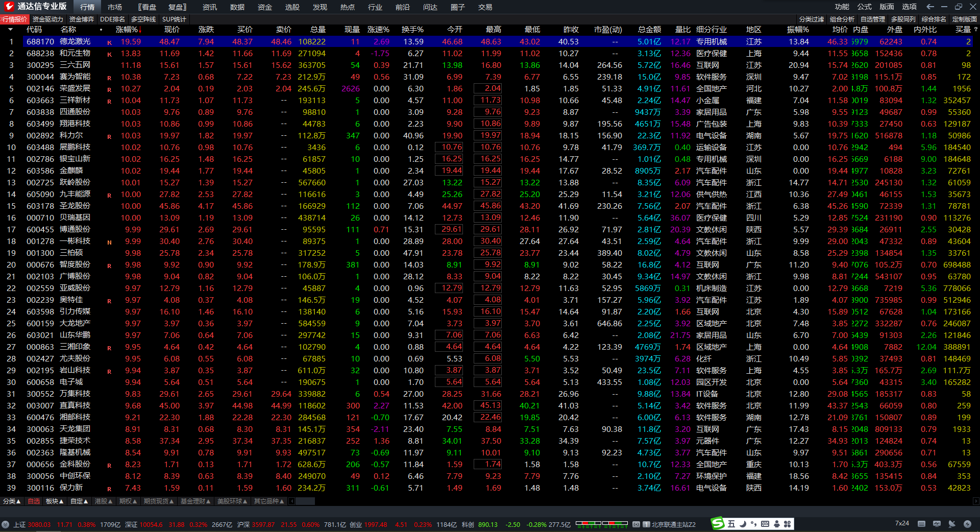Click the keyboard icon beside 7x24
Screen dimensions: 980x532
pyautogui.click(x=921, y=524)
